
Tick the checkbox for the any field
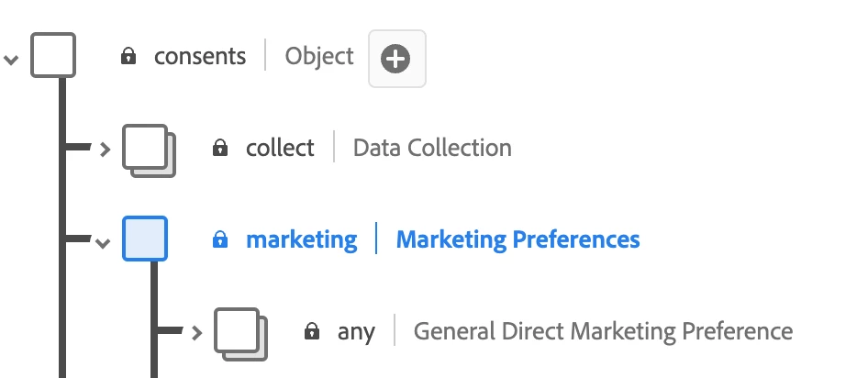coord(239,330)
